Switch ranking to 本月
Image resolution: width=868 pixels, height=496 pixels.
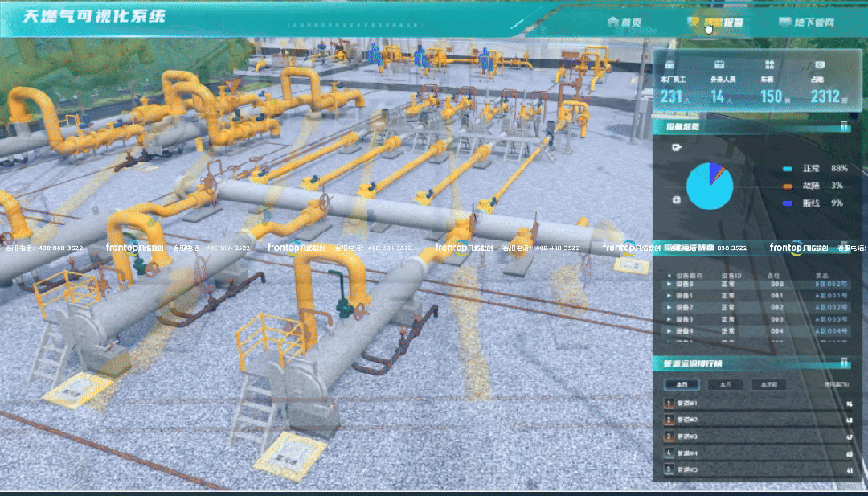(725, 384)
